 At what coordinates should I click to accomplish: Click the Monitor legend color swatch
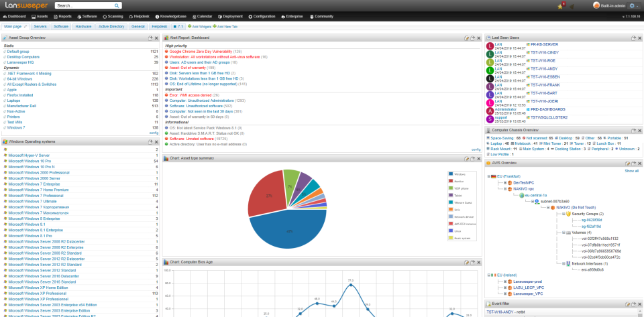coord(451,181)
